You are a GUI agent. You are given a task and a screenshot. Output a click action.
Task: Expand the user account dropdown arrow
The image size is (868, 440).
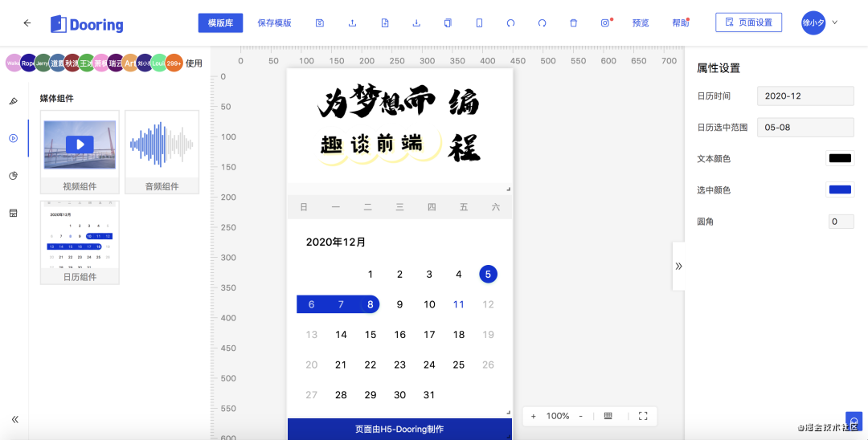tap(835, 22)
